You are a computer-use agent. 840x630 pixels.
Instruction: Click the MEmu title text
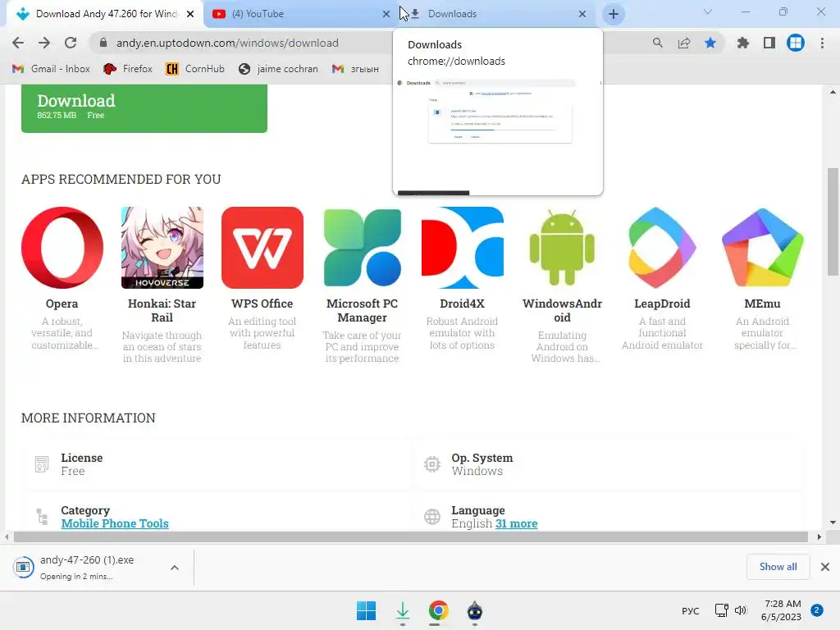(762, 304)
